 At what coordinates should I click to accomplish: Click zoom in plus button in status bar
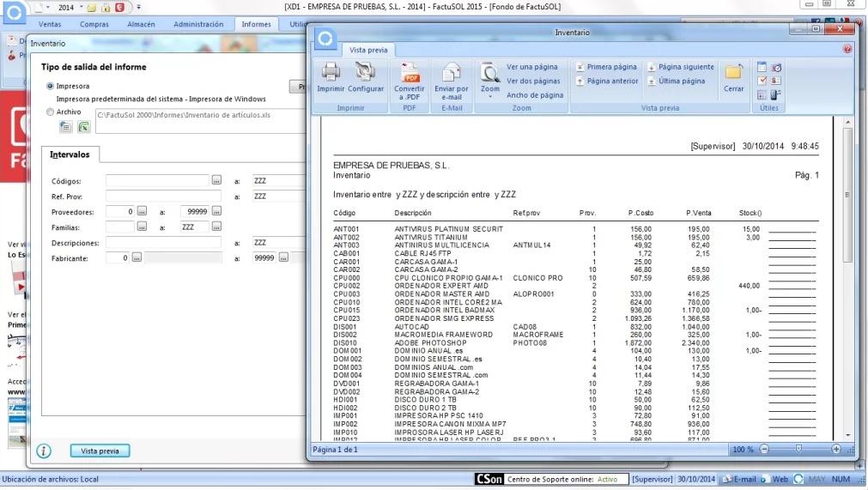(x=836, y=449)
